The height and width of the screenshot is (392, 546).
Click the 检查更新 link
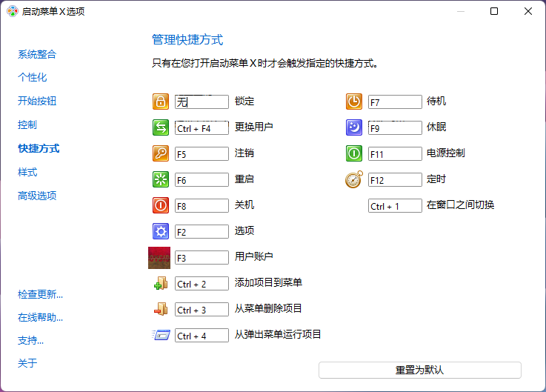pyautogui.click(x=40, y=294)
